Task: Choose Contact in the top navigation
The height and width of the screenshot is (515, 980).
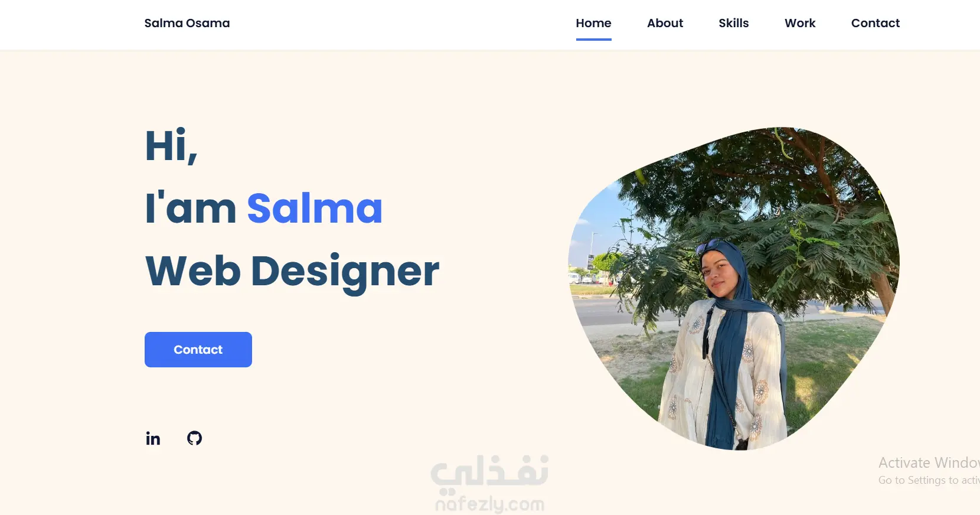Action: [x=876, y=23]
